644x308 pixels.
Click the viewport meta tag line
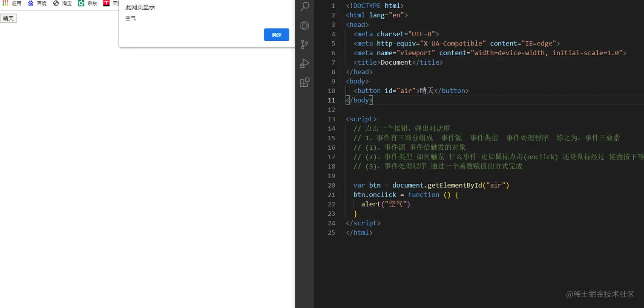[490, 53]
